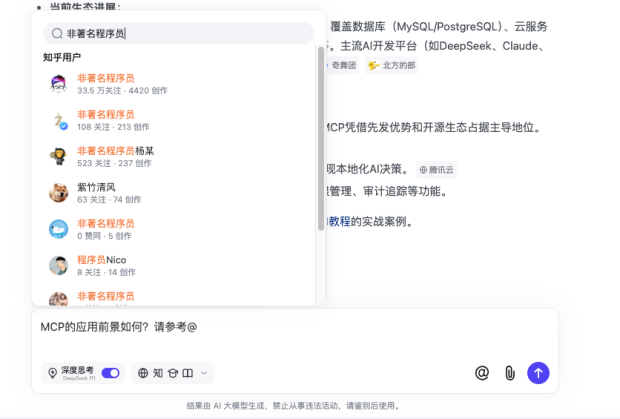The height and width of the screenshot is (419, 620).
Task: Click the graduation cap academic source icon
Action: pos(173,373)
